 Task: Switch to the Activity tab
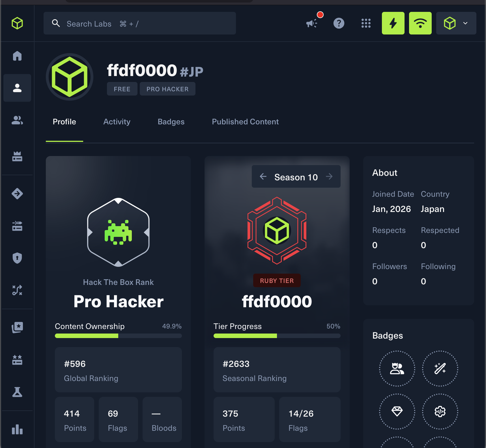click(x=117, y=122)
